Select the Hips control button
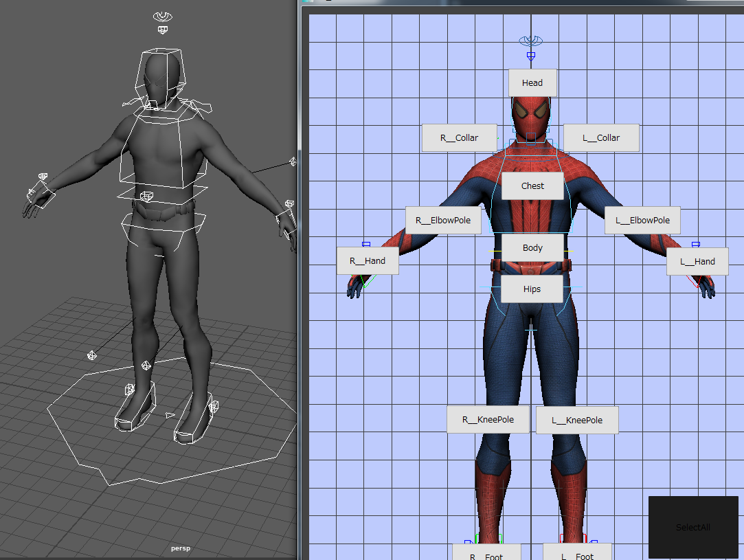The image size is (744, 560). [532, 289]
